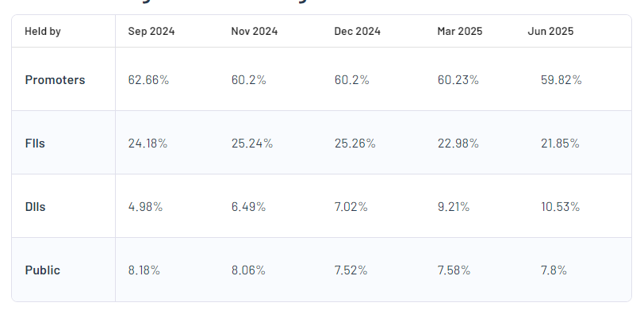Select Promoters Sep 2024 value 62.66%
Screen dimensions: 644x318
(x=148, y=80)
